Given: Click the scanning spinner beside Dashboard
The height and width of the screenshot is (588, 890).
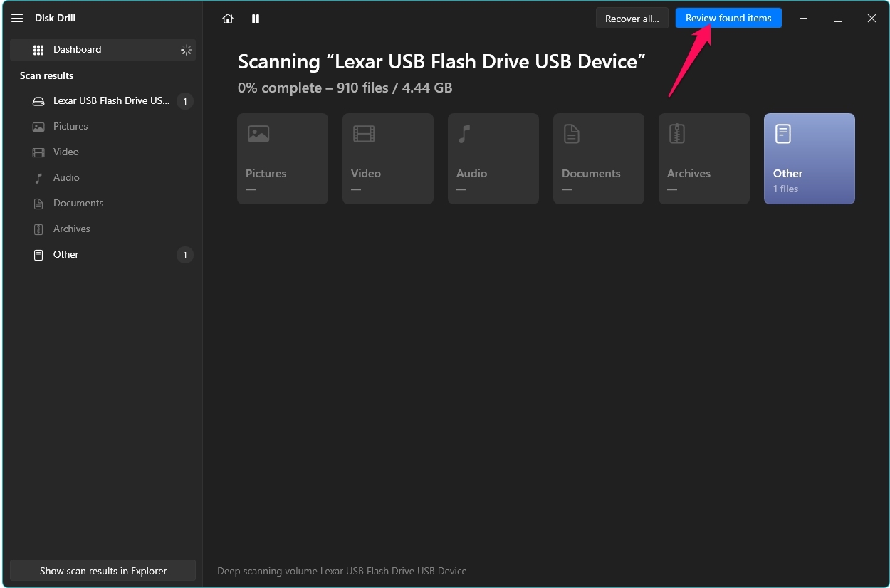Looking at the screenshot, I should click(x=186, y=50).
